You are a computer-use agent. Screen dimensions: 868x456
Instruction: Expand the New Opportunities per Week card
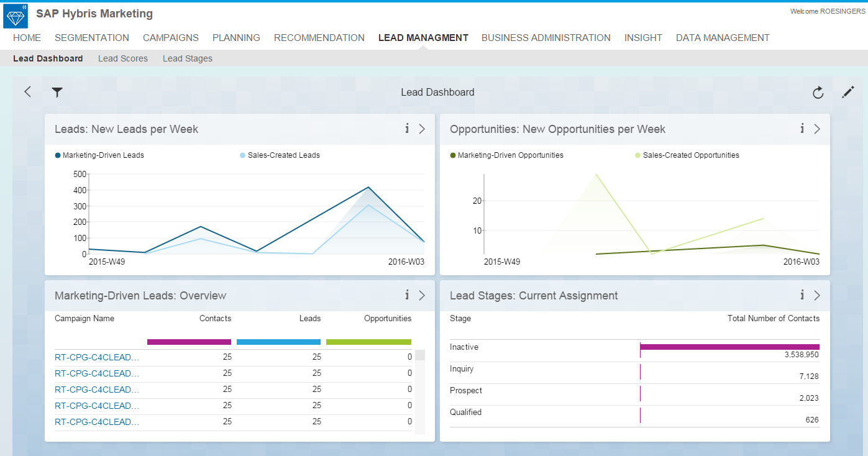coord(817,129)
